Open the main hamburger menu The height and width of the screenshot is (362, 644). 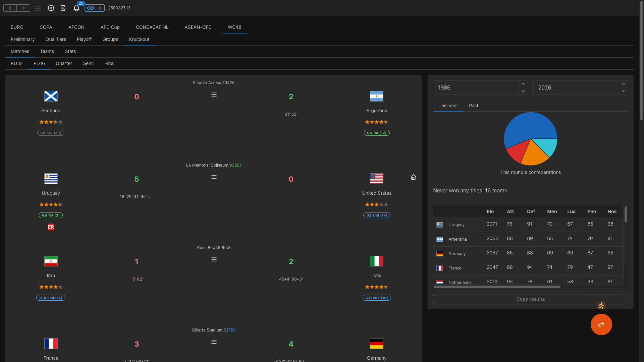[38, 8]
